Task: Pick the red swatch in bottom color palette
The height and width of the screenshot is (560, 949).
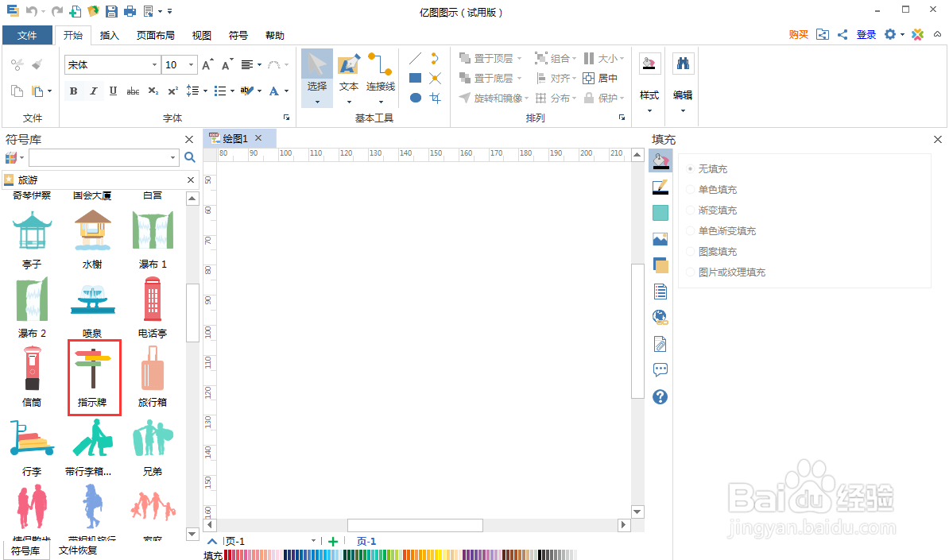Action: pyautogui.click(x=227, y=554)
